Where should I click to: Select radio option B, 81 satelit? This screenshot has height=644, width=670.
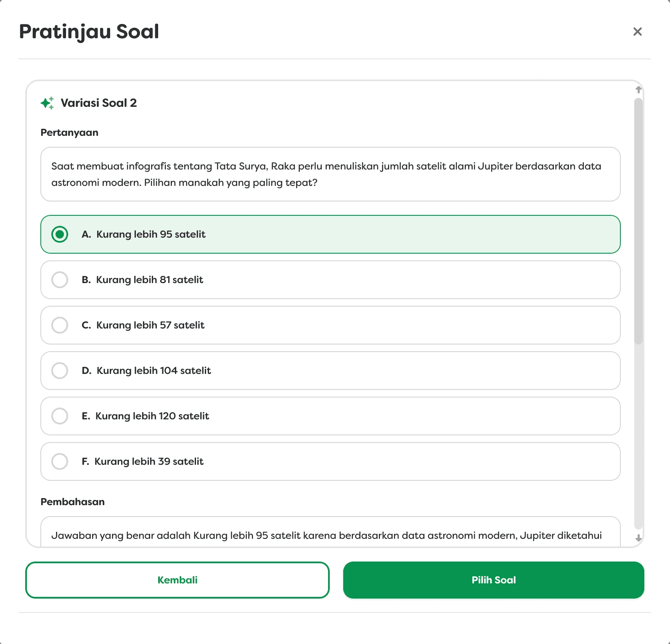tap(60, 280)
